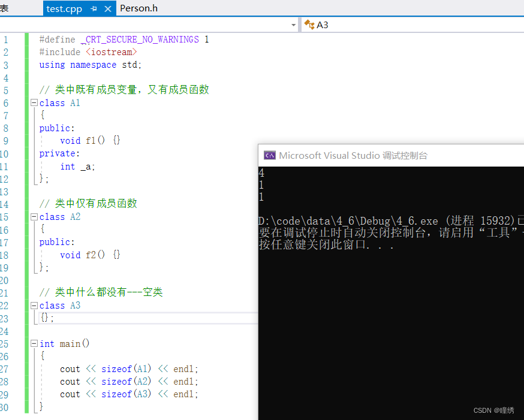Click the _CRT_SECURE_NO_WARNINGS macro text
The width and height of the screenshot is (524, 420).
pos(140,40)
